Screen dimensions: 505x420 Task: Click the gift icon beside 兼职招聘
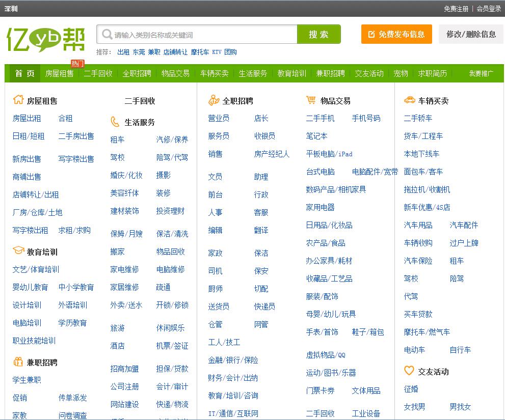coord(18,362)
